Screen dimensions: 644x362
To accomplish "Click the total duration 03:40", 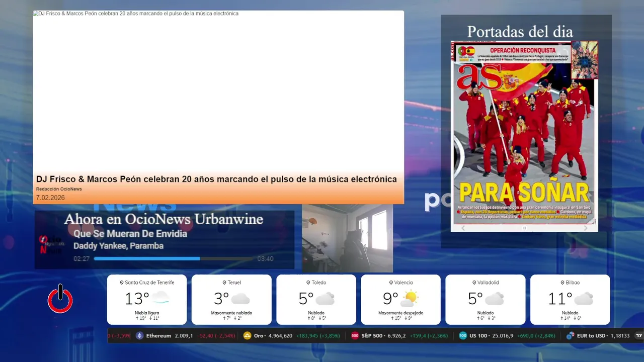I will click(265, 259).
